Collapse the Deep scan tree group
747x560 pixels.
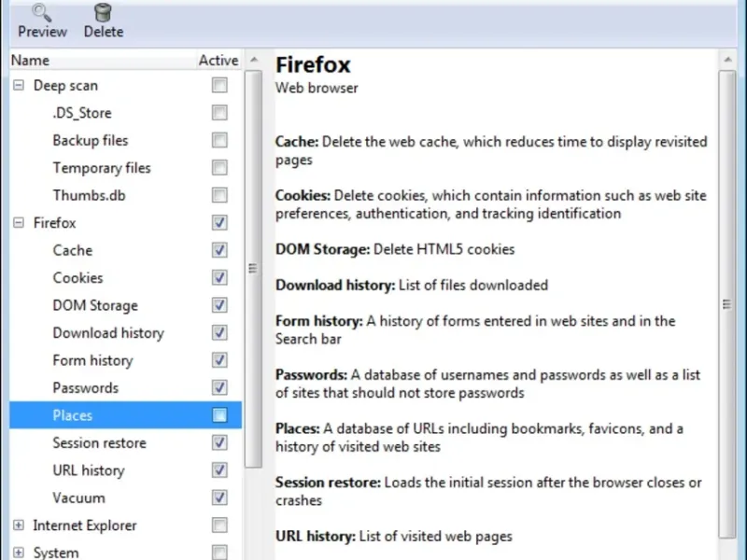[x=19, y=86]
